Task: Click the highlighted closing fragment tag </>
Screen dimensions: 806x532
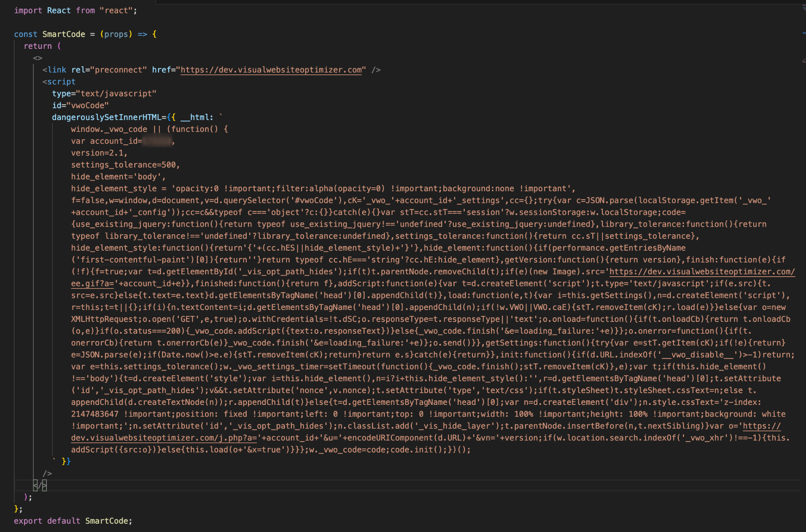Action: (x=40, y=485)
